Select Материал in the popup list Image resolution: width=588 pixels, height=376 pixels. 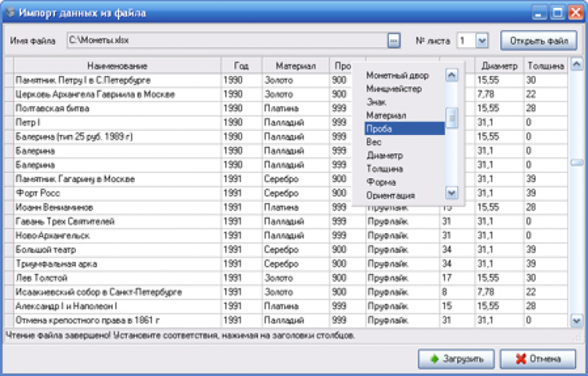tap(405, 115)
